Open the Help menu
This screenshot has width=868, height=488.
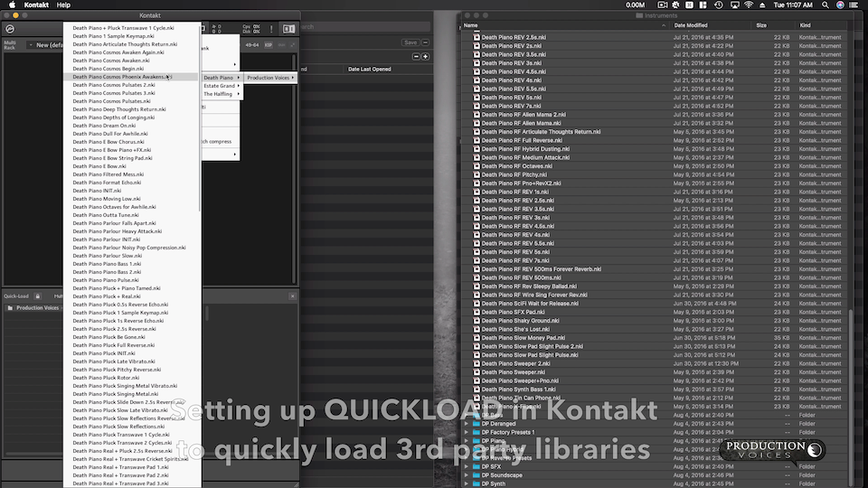point(63,5)
